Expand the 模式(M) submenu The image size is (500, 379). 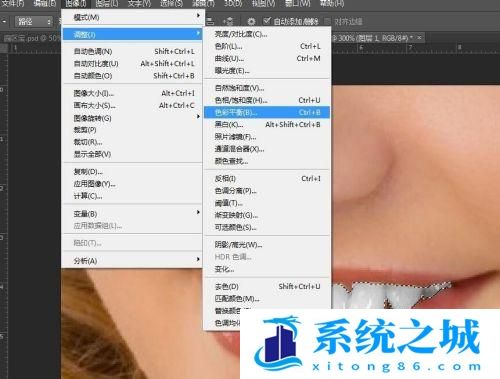coord(132,17)
